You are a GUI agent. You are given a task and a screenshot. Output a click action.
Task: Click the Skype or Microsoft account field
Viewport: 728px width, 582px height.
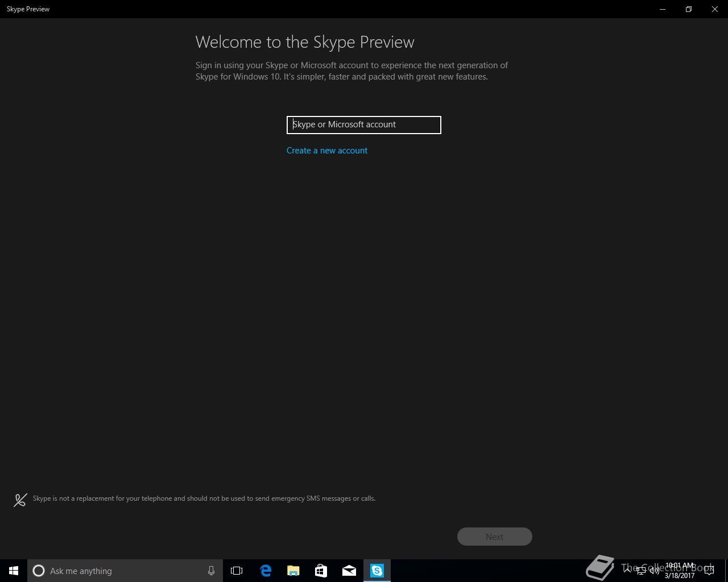point(364,125)
